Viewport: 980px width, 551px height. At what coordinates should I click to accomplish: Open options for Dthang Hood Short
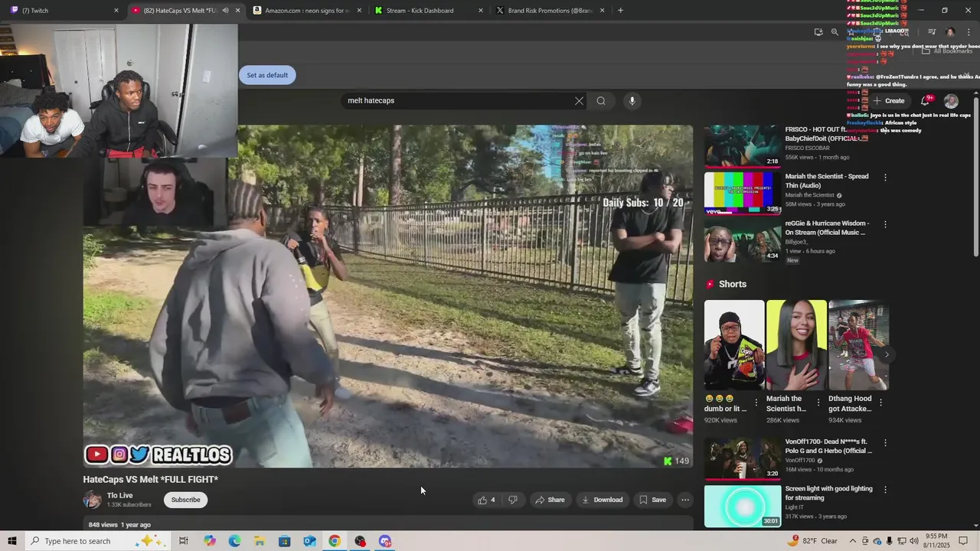tap(880, 402)
